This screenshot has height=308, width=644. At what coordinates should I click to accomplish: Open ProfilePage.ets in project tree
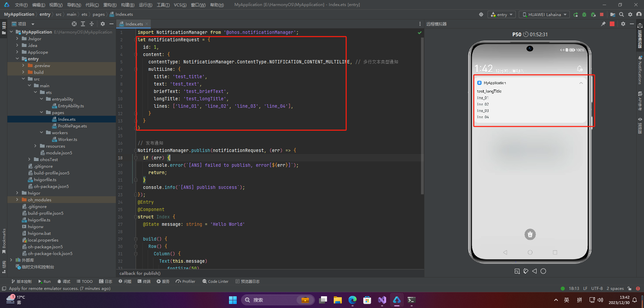(72, 126)
